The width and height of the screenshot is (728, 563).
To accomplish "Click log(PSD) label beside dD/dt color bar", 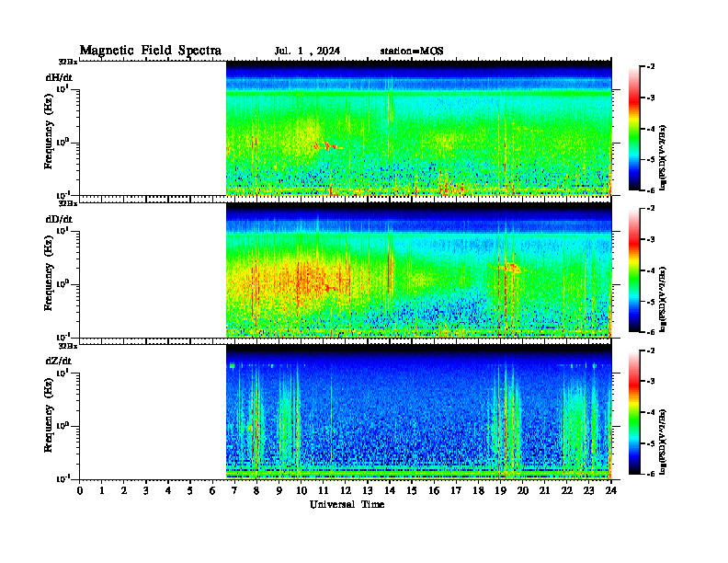I will [x=663, y=299].
